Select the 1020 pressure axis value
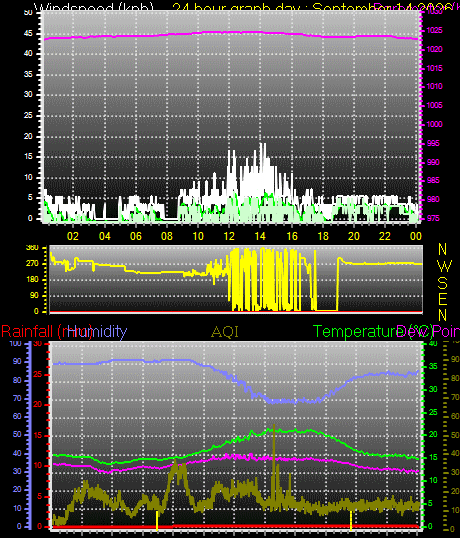 click(x=434, y=49)
